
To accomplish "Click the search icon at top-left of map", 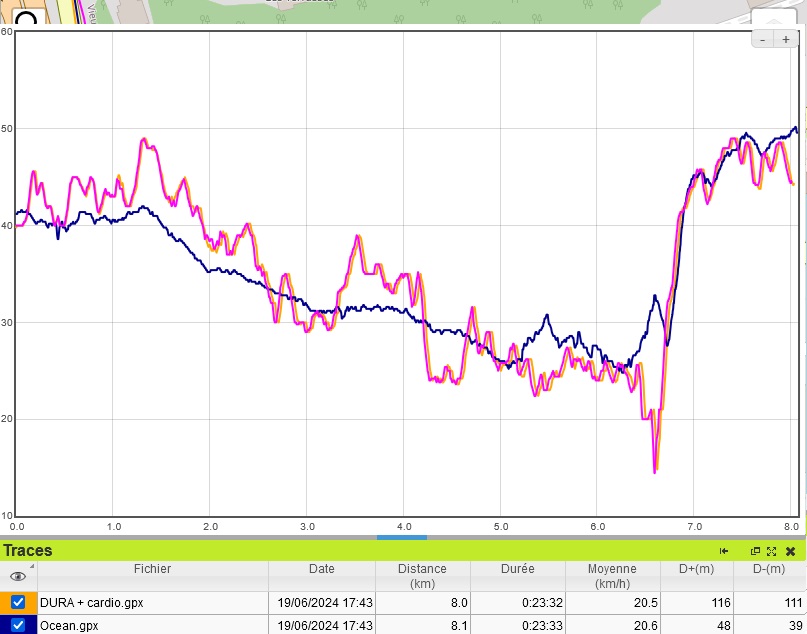I will pyautogui.click(x=27, y=18).
